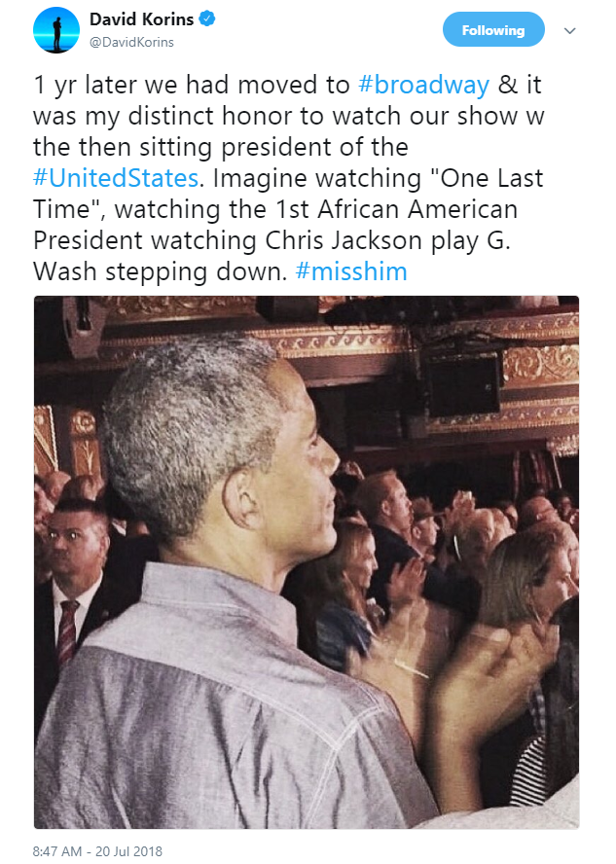Click the 8:47 AM time
This screenshot has width=616, height=864.
point(56,850)
